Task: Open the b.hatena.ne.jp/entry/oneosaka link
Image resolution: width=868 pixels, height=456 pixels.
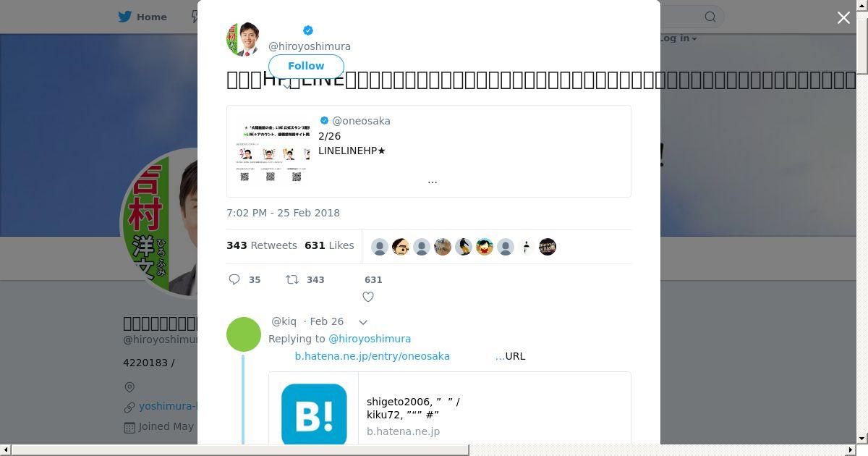Action: coord(372,356)
